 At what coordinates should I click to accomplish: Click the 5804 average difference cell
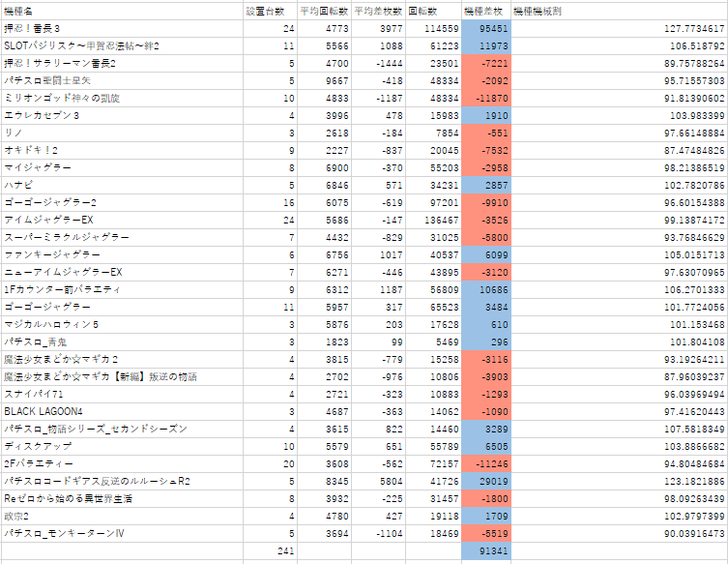tap(378, 482)
